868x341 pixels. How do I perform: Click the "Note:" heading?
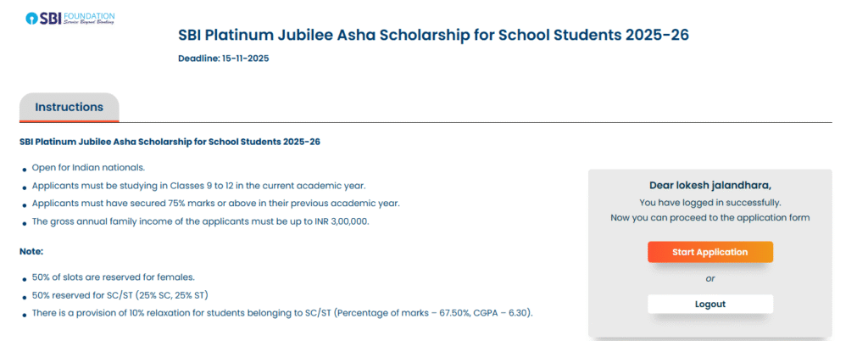tap(31, 251)
